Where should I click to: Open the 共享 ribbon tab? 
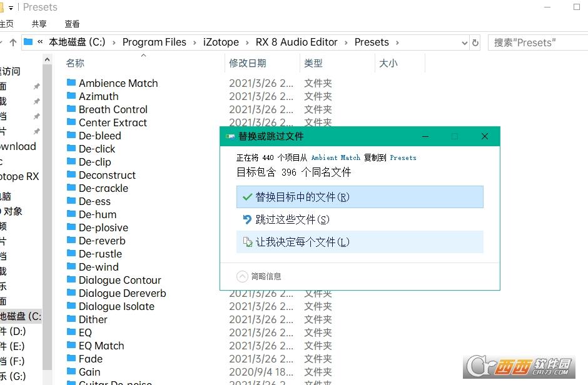(39, 24)
